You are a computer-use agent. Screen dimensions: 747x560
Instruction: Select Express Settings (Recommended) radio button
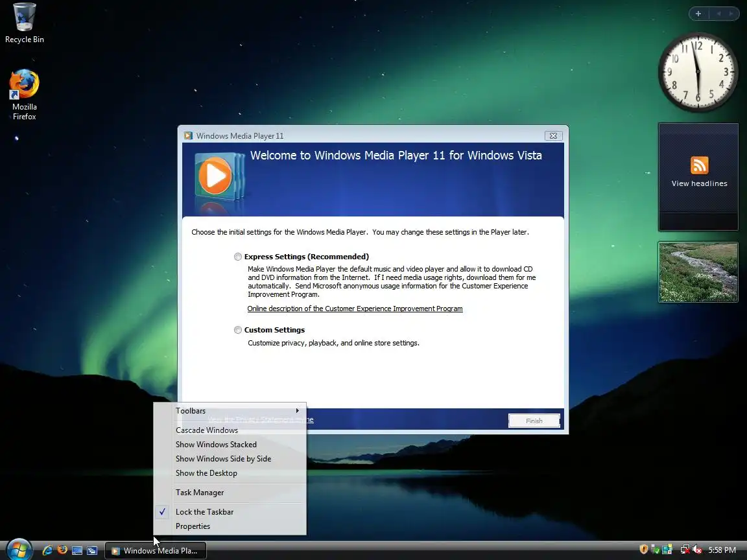point(238,257)
